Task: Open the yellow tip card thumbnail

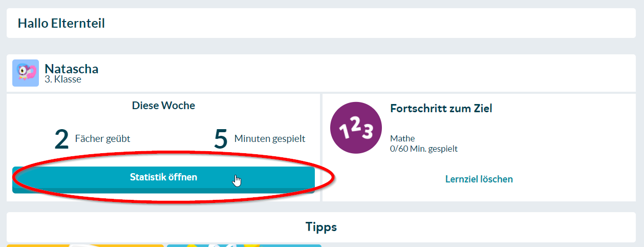Action: tap(85, 245)
